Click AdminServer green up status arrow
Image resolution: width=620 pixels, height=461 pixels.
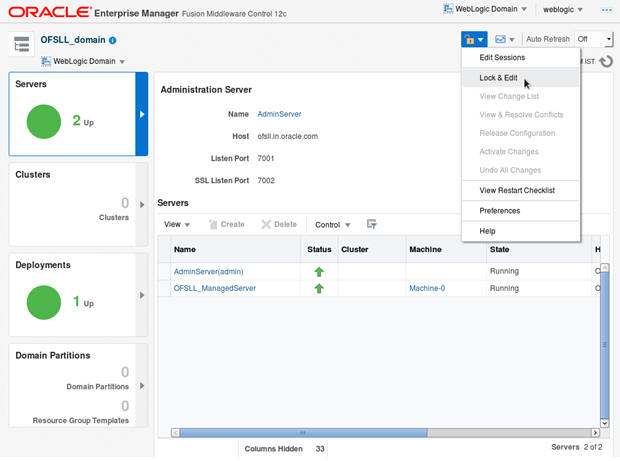[x=319, y=272]
